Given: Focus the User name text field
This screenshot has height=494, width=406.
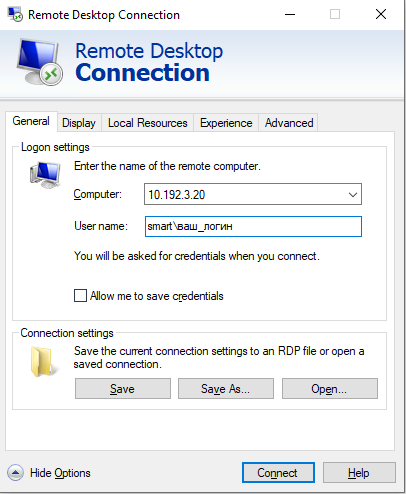Looking at the screenshot, I should click(x=253, y=227).
